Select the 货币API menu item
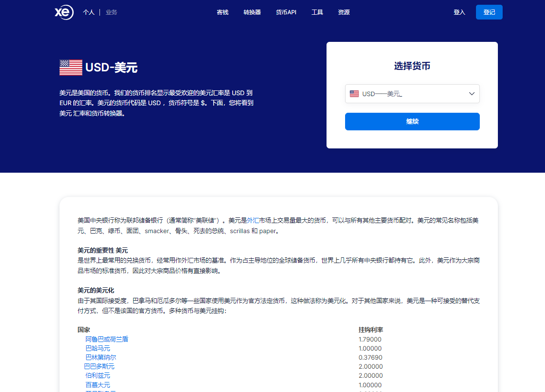Image resolution: width=545 pixels, height=392 pixels. pyautogui.click(x=286, y=12)
